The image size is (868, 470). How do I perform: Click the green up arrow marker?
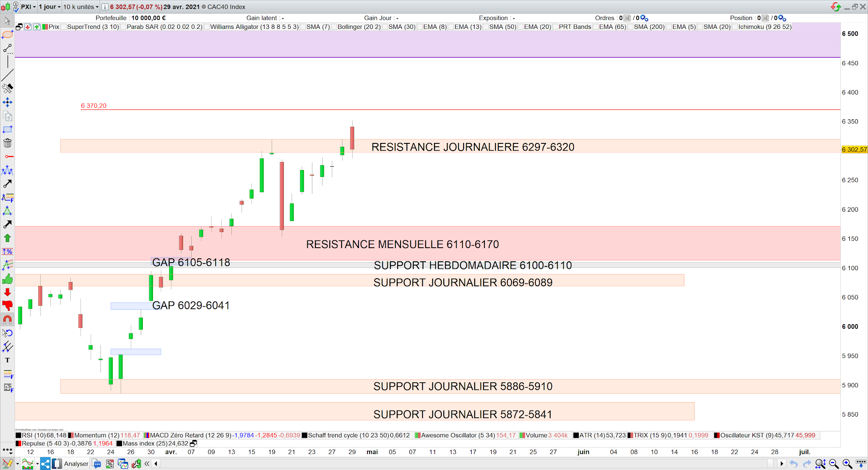coord(7,238)
